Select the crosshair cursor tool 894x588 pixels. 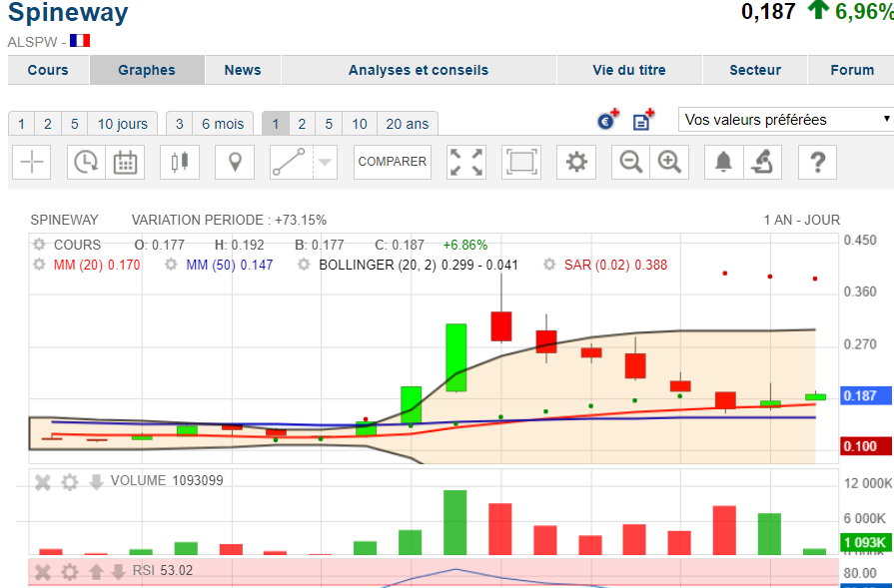pos(31,163)
